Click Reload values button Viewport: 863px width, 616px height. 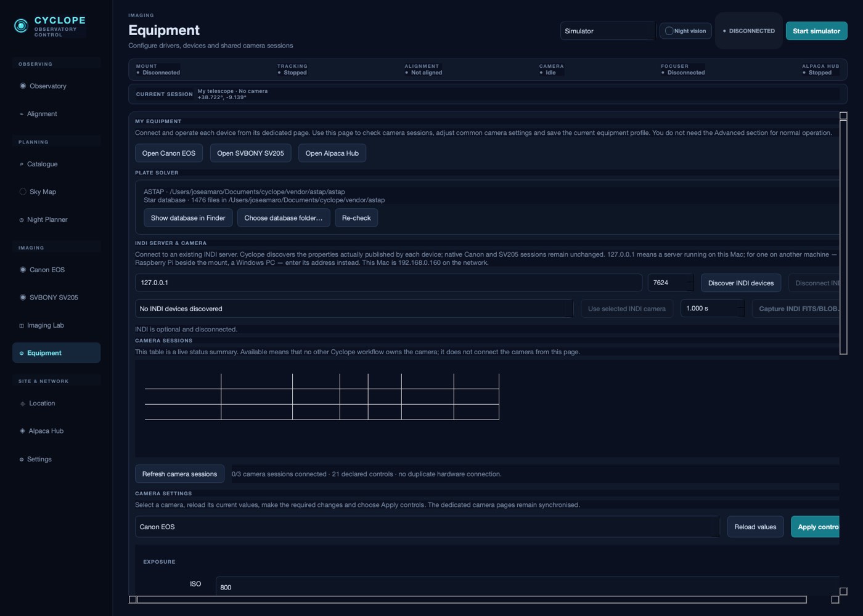click(x=755, y=527)
